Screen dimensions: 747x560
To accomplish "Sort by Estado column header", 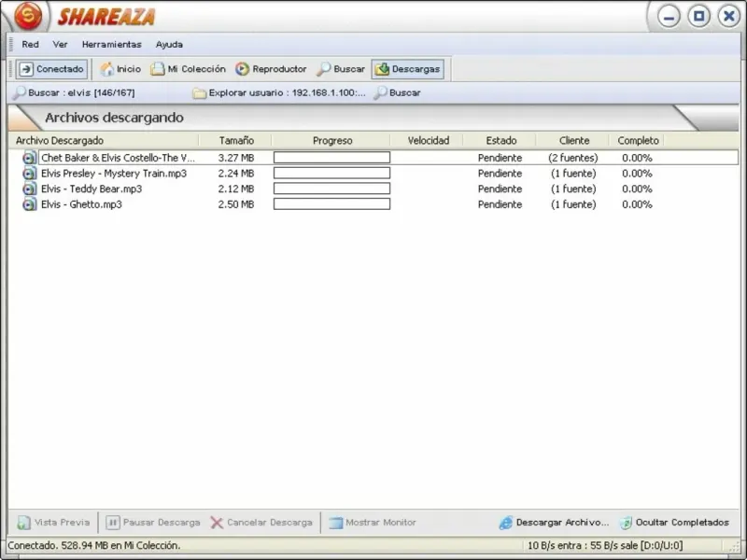I will [500, 141].
